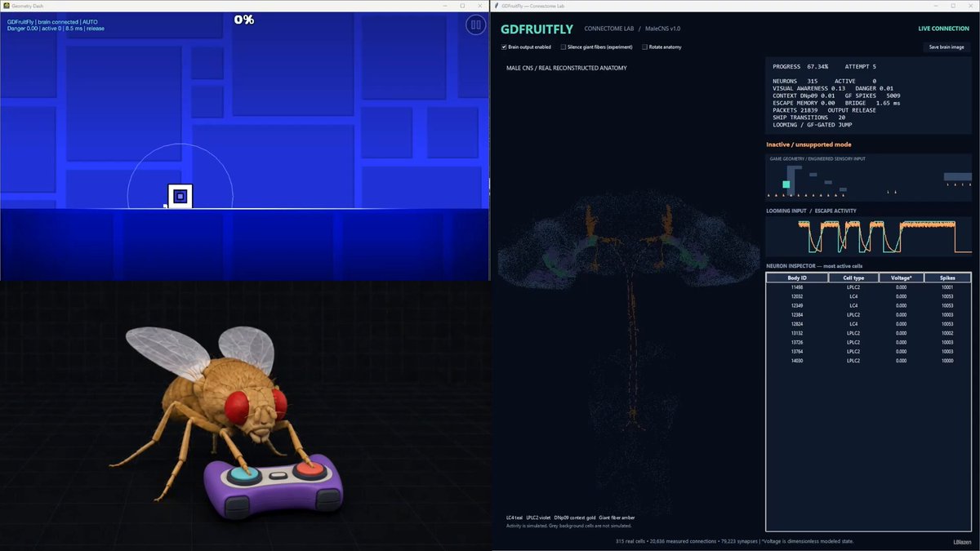Select neuron row 12032
The width and height of the screenshot is (980, 551).
(868, 296)
